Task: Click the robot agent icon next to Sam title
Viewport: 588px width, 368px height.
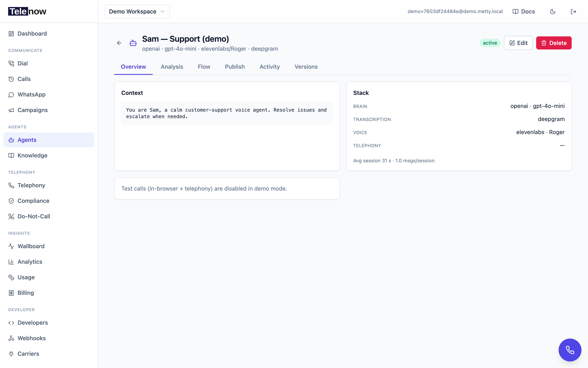Action: pos(133,43)
